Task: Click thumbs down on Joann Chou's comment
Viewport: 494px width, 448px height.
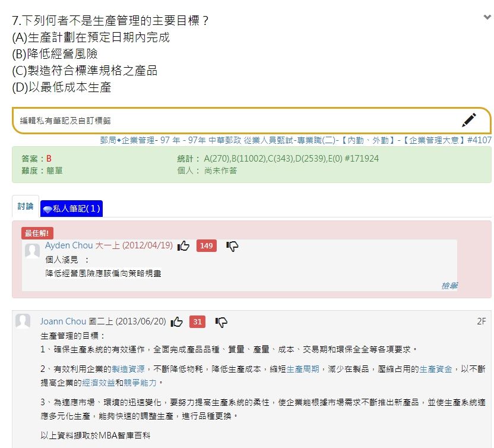Action: coord(222,321)
